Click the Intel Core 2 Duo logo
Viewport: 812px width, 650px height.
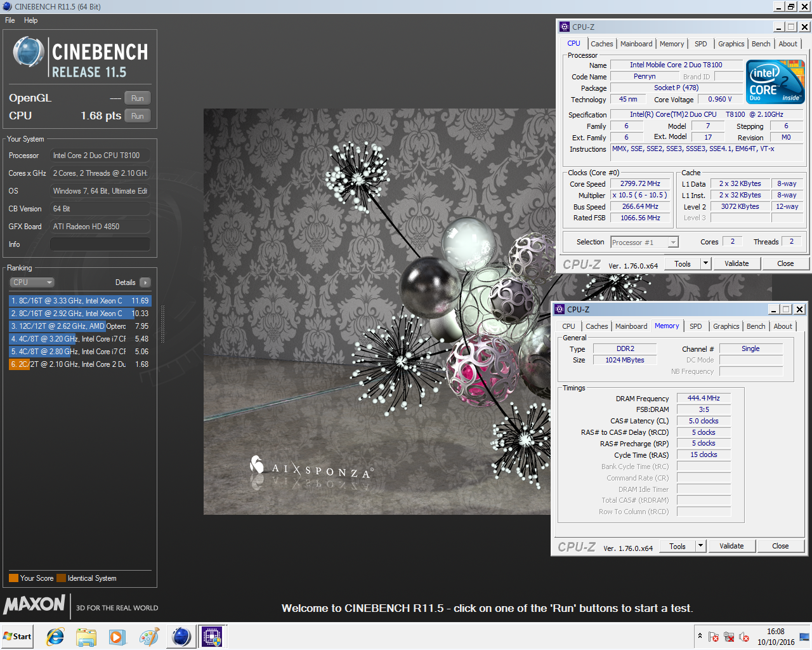click(775, 82)
